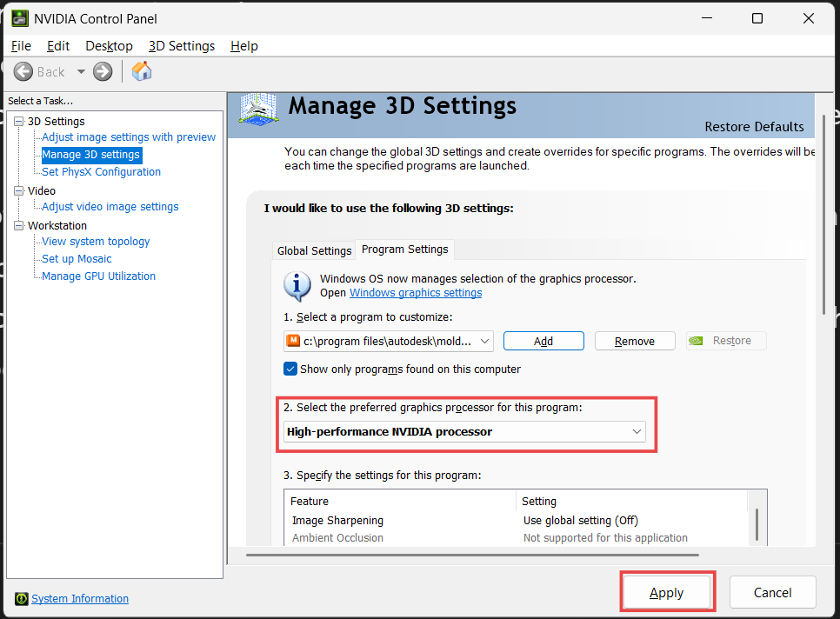Click the Manage 3D Settings header icon
840x619 pixels.
coord(259,110)
